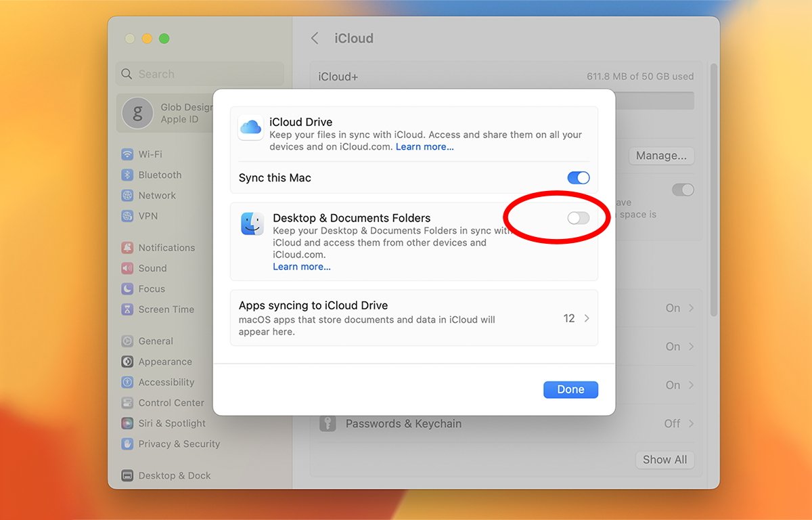
Task: Select Accessibility in the sidebar
Action: 166,383
